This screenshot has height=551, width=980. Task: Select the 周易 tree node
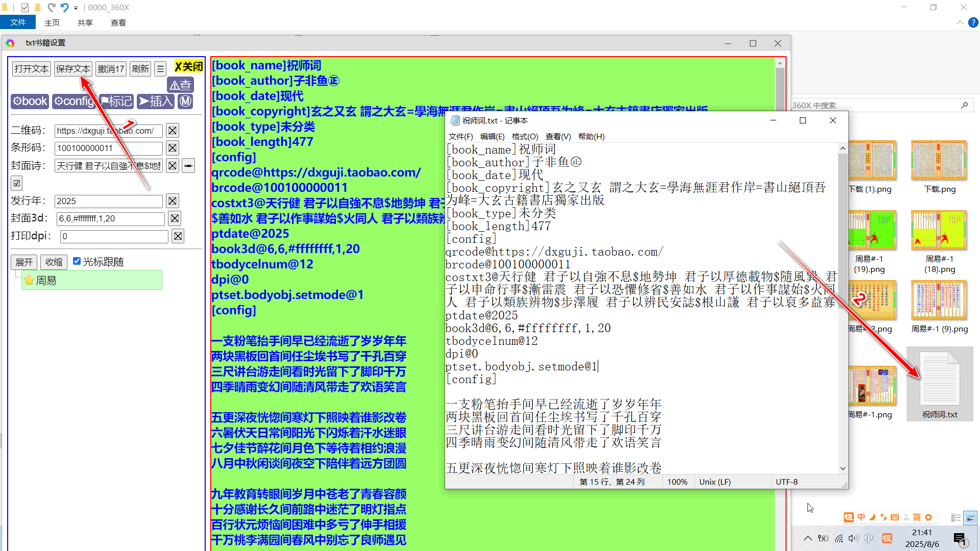(46, 281)
